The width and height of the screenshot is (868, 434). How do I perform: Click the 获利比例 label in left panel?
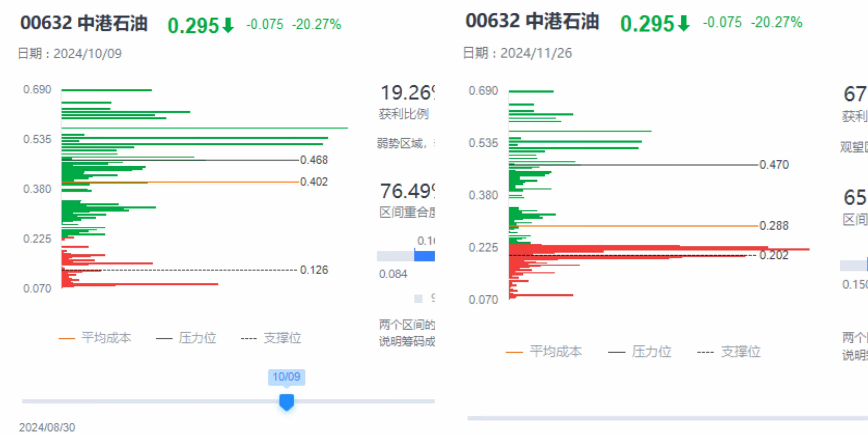404,114
